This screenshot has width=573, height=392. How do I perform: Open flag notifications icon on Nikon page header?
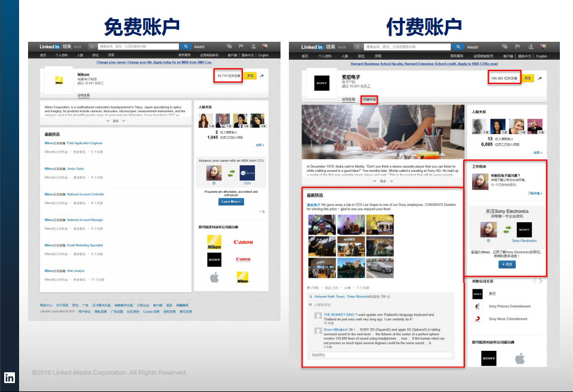tap(242, 46)
